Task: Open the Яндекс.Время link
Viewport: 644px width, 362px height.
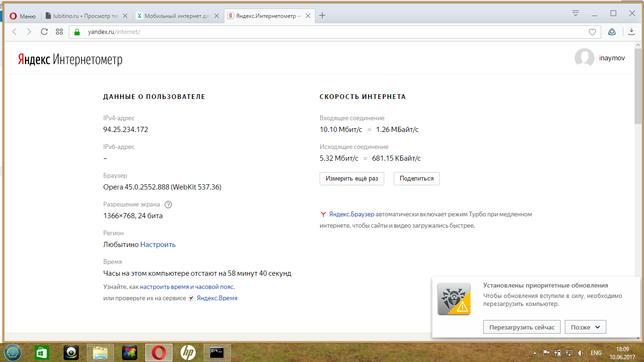Action: [217, 298]
